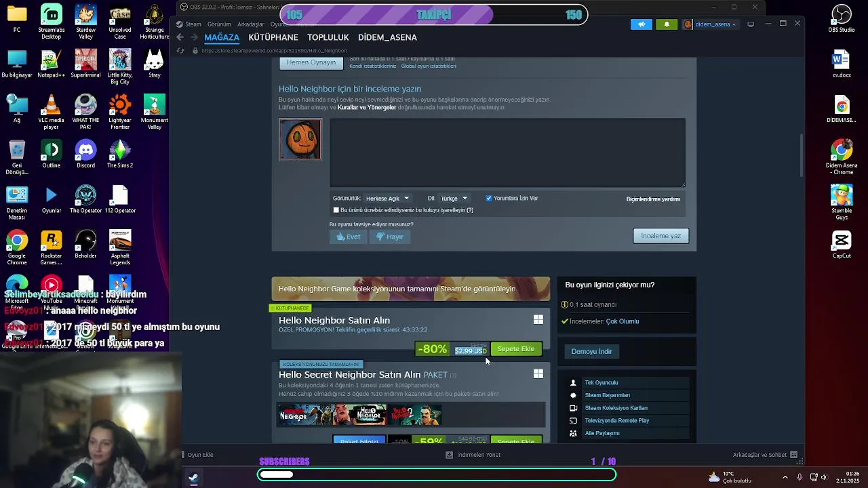Check the received-for-free product checkbox

click(x=336, y=210)
